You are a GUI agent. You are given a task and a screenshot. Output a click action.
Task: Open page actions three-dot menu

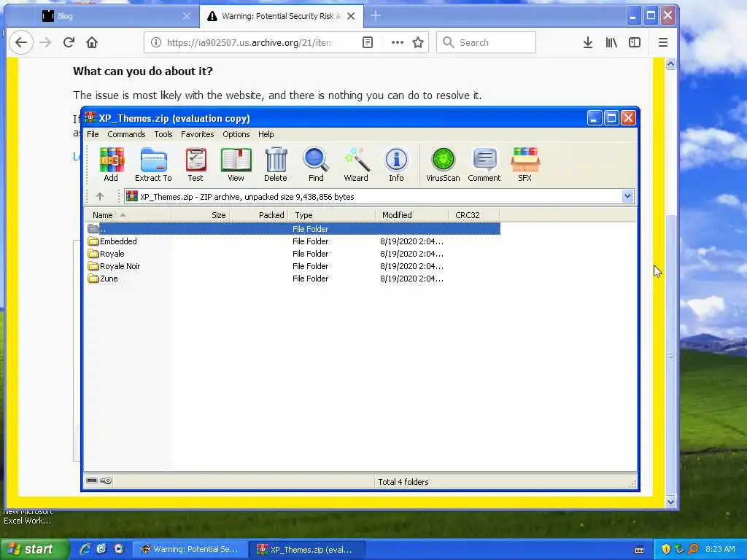click(398, 42)
